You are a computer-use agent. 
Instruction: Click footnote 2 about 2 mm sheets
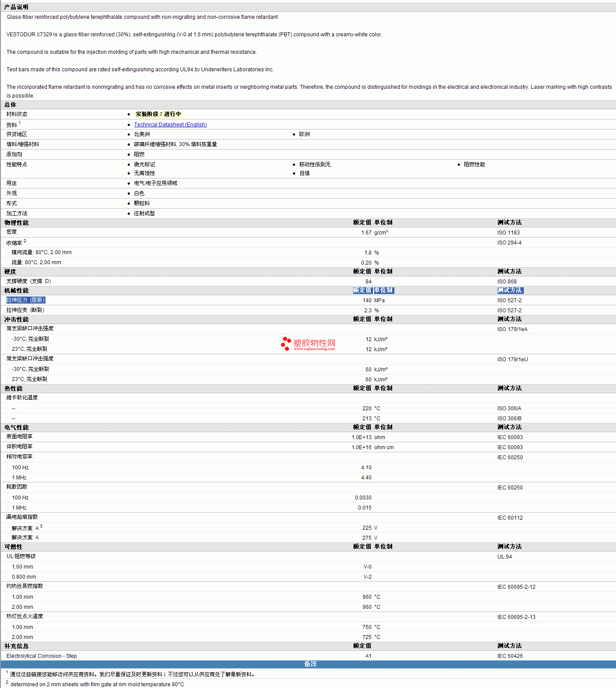click(x=95, y=684)
